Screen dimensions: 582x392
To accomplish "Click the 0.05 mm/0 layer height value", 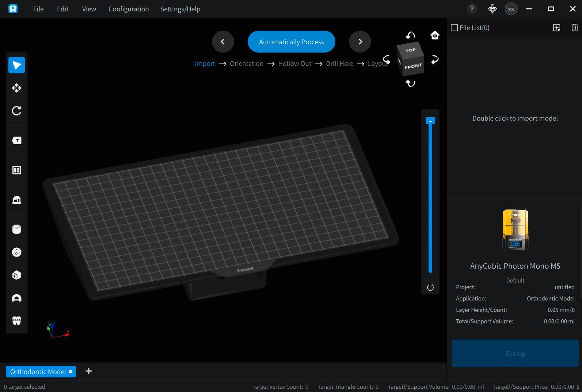I will tap(561, 310).
